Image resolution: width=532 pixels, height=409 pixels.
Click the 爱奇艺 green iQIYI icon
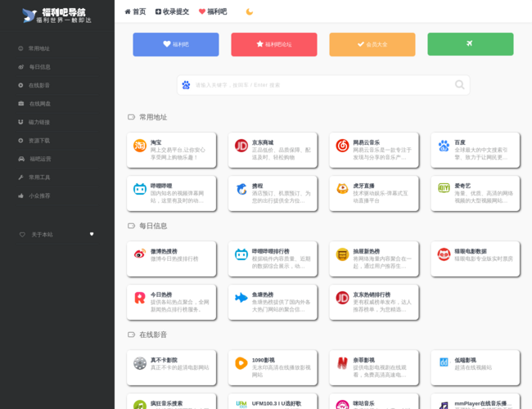tap(444, 187)
